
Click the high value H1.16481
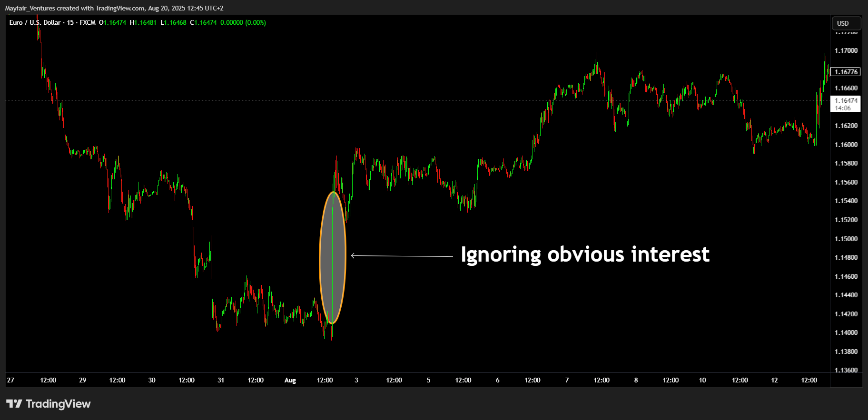pyautogui.click(x=143, y=22)
